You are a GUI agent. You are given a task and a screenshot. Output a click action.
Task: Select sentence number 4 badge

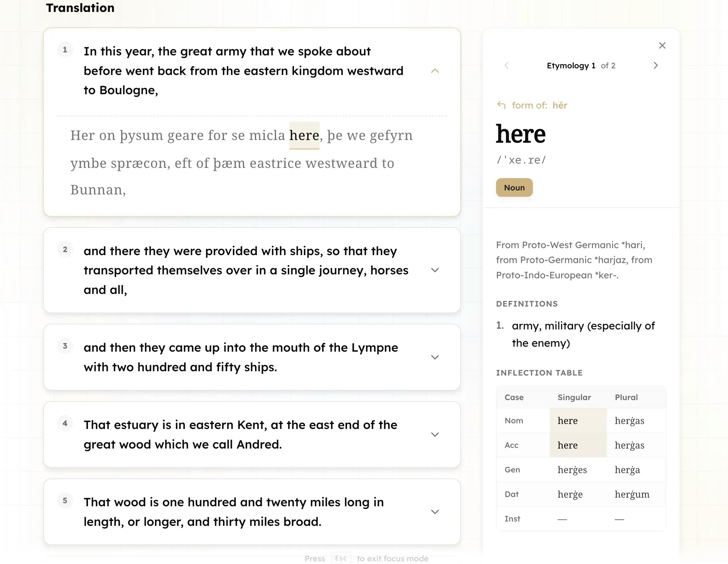coord(65,423)
